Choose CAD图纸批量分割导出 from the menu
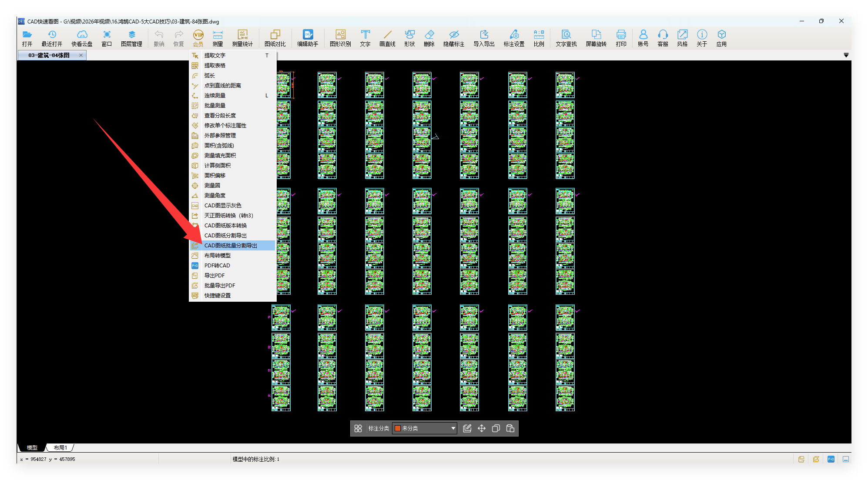This screenshot has width=868, height=480. [x=231, y=246]
